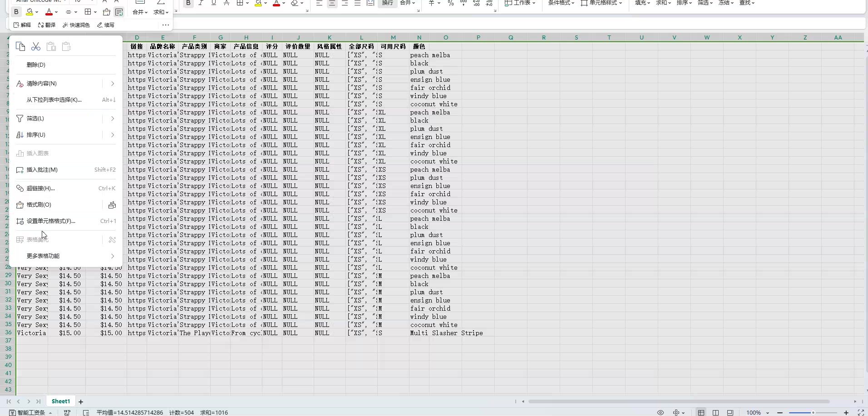Click the ribbon red font color button
Viewport: 868px width, 416px height.
(276, 3)
